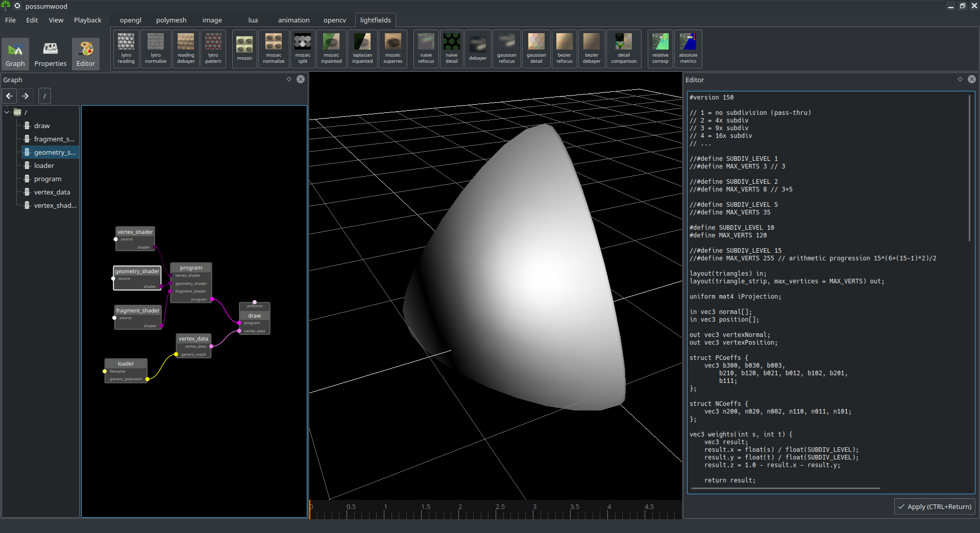
Task: Open the Playback menu
Action: [x=88, y=20]
